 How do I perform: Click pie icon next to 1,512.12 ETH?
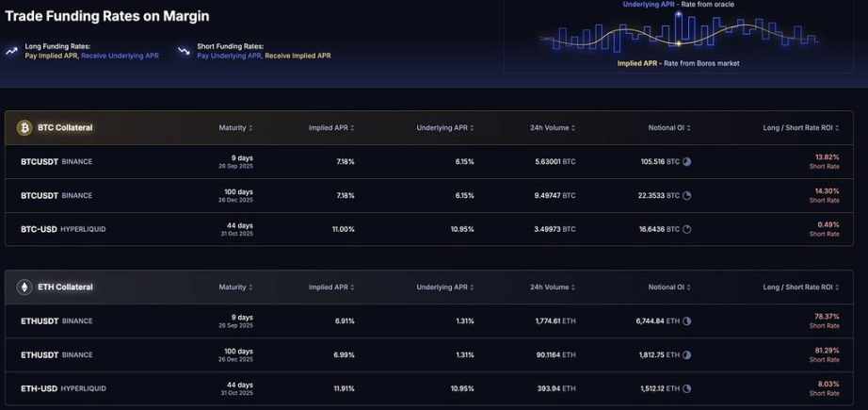pyautogui.click(x=686, y=388)
